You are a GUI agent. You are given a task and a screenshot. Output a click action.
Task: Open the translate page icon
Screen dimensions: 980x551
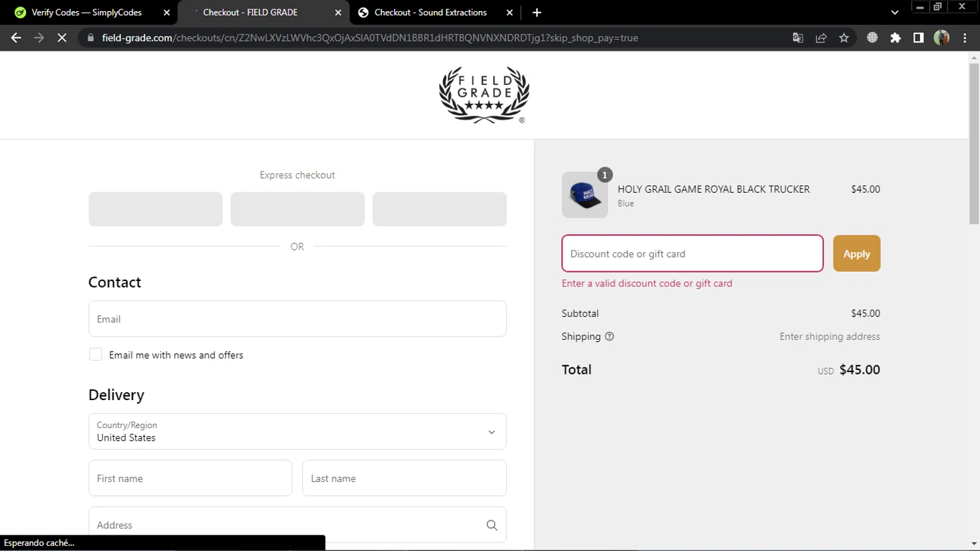798,38
